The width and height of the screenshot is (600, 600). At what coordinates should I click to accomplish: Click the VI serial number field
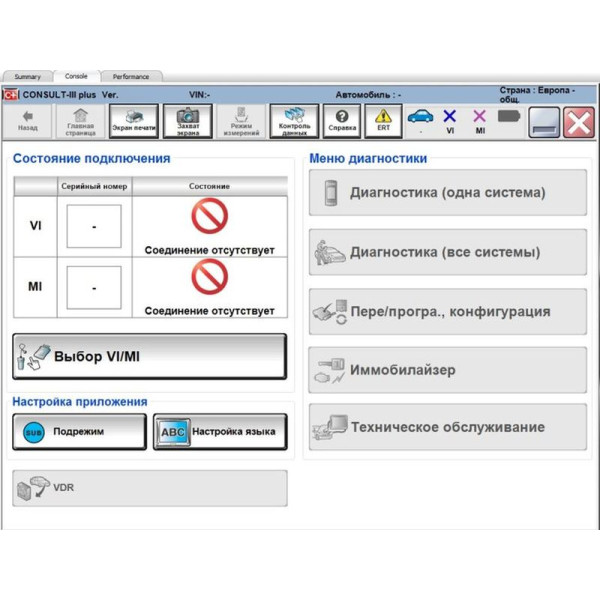point(94,227)
